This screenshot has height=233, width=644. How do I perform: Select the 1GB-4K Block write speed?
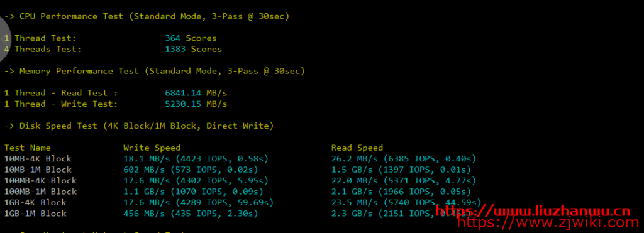click(x=198, y=202)
